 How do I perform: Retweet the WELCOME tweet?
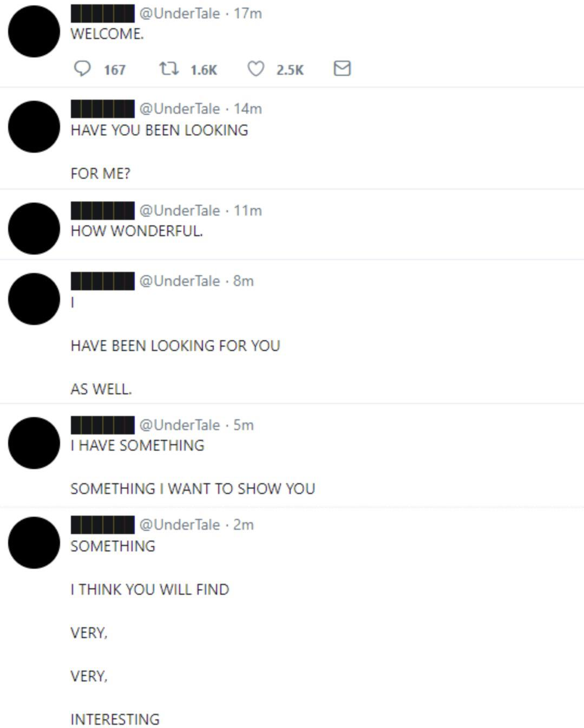coord(168,69)
